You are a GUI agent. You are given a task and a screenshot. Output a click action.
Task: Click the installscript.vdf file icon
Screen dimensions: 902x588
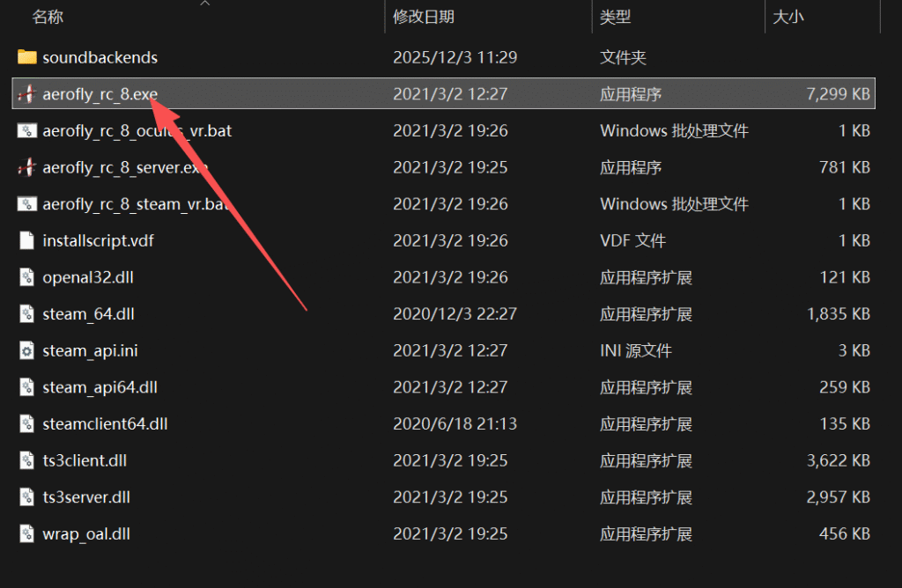coord(26,240)
